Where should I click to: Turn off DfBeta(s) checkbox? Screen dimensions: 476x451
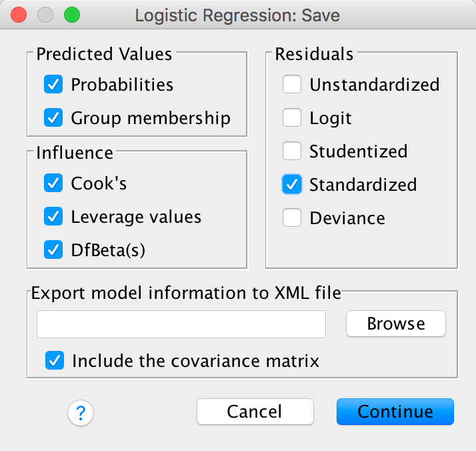pos(53,250)
